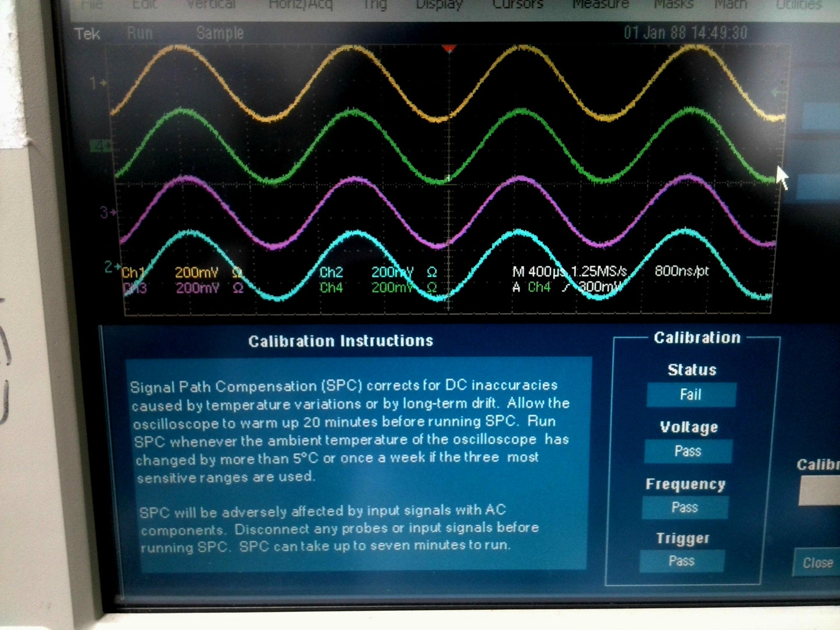840x630 pixels.
Task: Click the Ch3 purple reference marker
Action: pos(107,213)
